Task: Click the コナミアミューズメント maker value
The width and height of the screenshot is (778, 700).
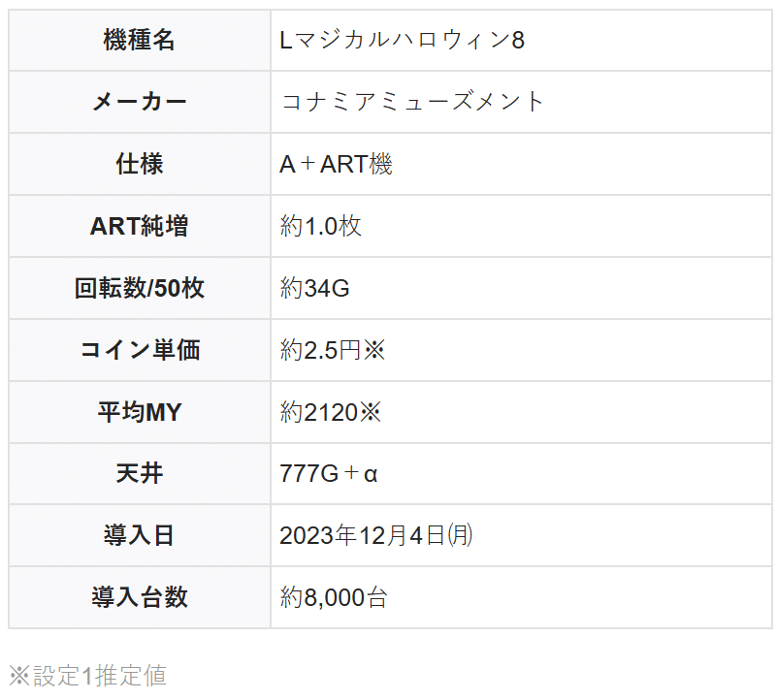Action: pyautogui.click(x=412, y=102)
